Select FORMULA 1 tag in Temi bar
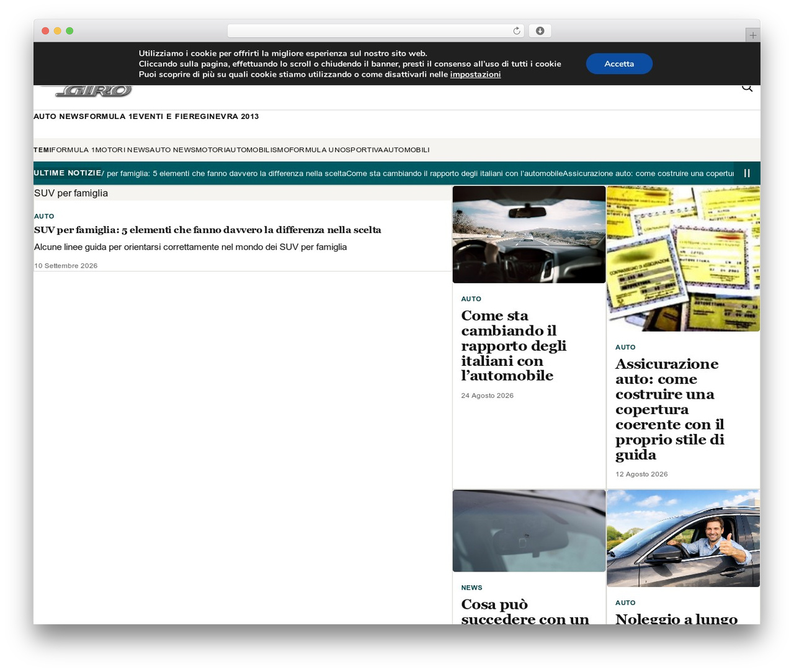Screen dimensions: 794x672 coord(73,150)
